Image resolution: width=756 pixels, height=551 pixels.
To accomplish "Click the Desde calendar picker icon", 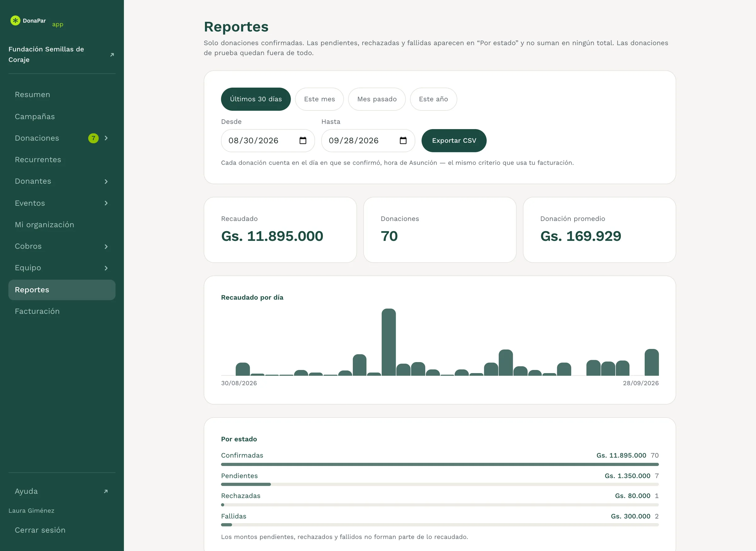I will coord(303,140).
